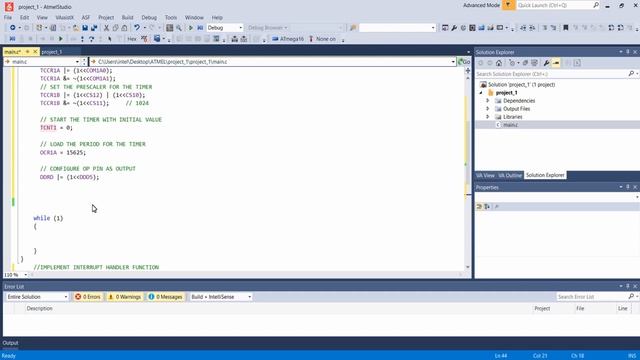Focus the Search Solution Explorer field

[x=551, y=74]
